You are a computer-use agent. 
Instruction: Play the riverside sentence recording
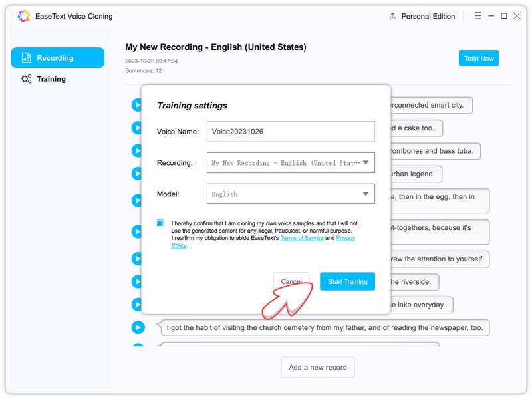pos(137,281)
